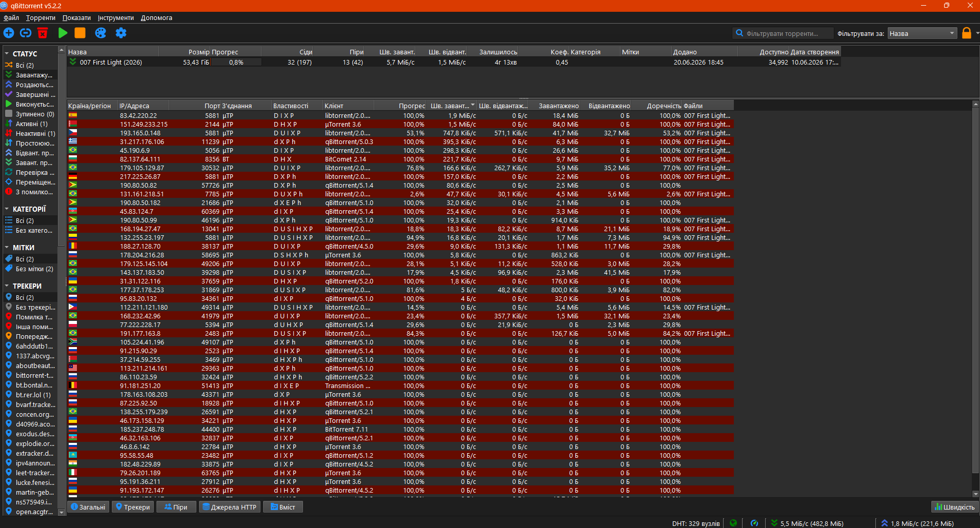Select the Неактивні (1) status filter

[30, 133]
